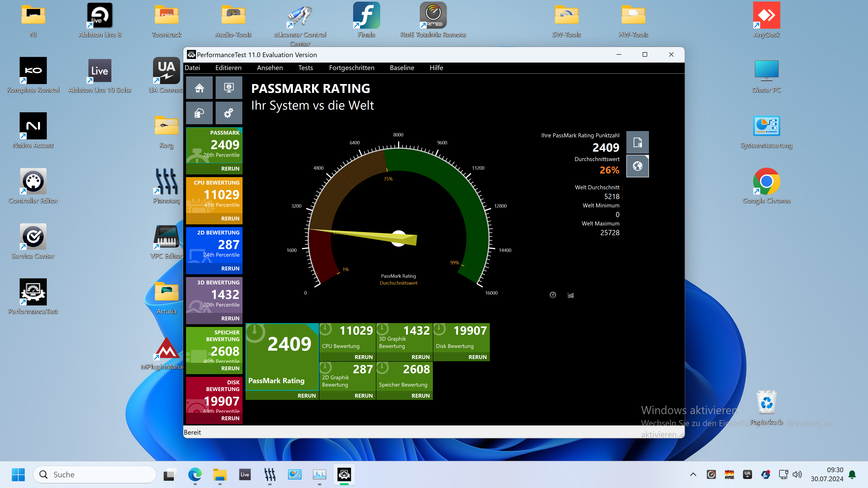Image resolution: width=868 pixels, height=488 pixels.
Task: Click the Home icon in PerformanceTest sidebar
Action: (199, 88)
